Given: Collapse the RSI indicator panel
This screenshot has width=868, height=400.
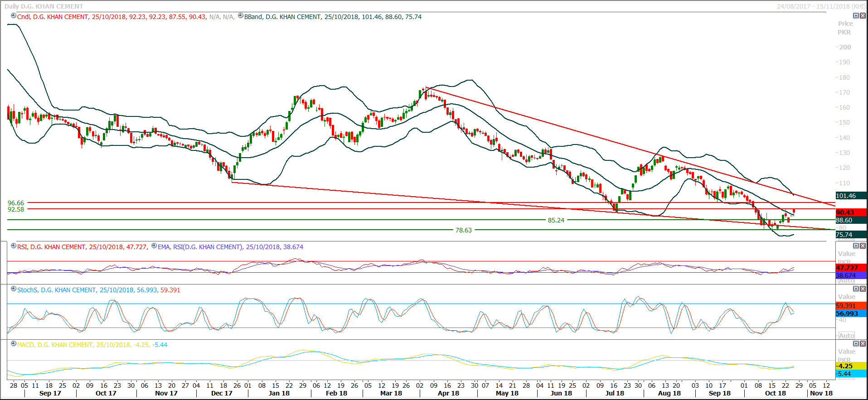Looking at the screenshot, I should point(856,246).
